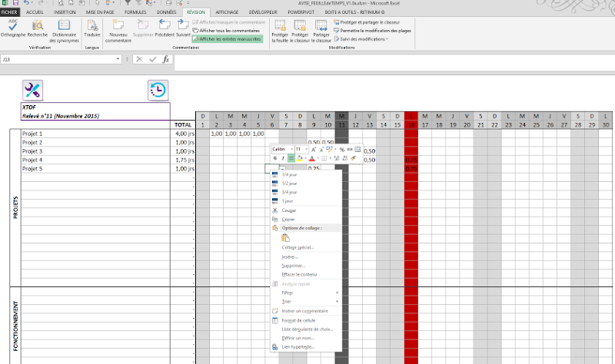Toggle italic in the mini toolbar
The image size is (615, 364).
click(x=282, y=157)
